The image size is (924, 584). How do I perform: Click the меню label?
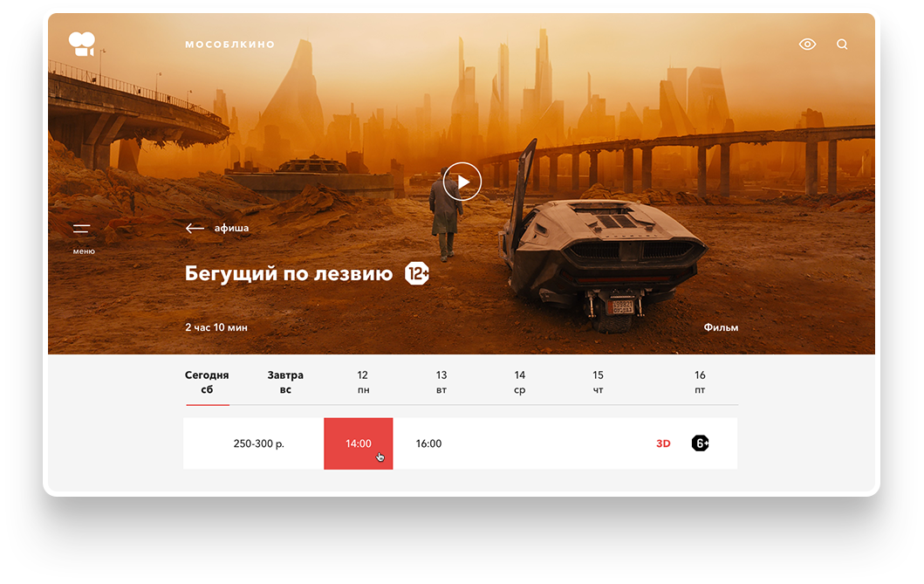84,251
